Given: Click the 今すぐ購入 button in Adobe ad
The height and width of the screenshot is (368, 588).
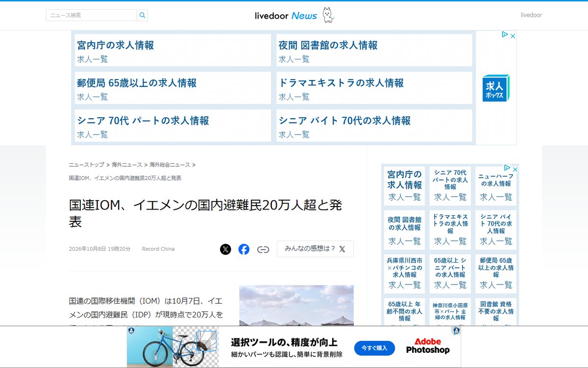Looking at the screenshot, I should pos(374,348).
